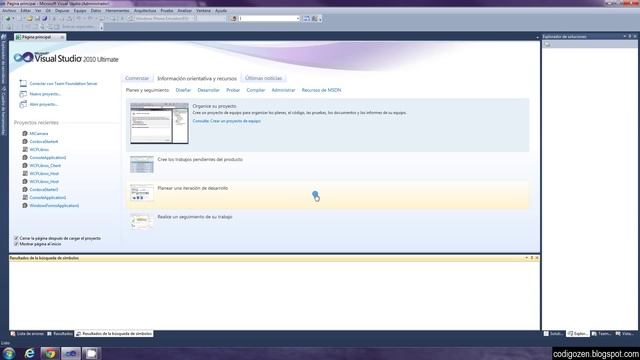Switch to the Lista de errores tab

(27, 334)
